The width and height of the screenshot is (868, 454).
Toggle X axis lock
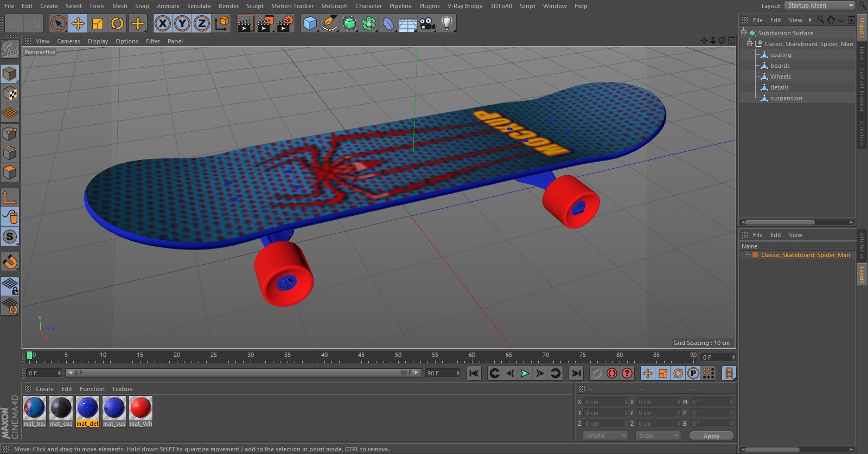[x=162, y=23]
